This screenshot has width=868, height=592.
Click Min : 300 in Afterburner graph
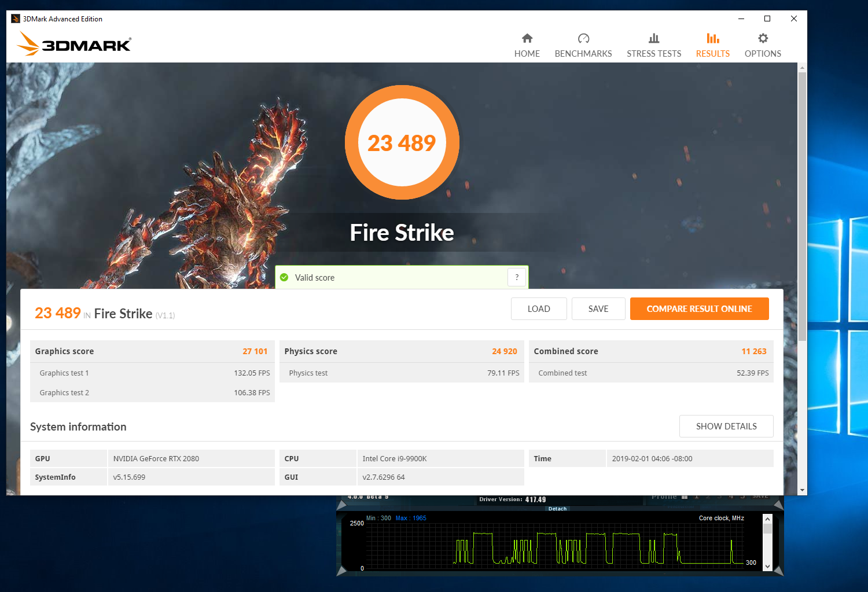378,518
